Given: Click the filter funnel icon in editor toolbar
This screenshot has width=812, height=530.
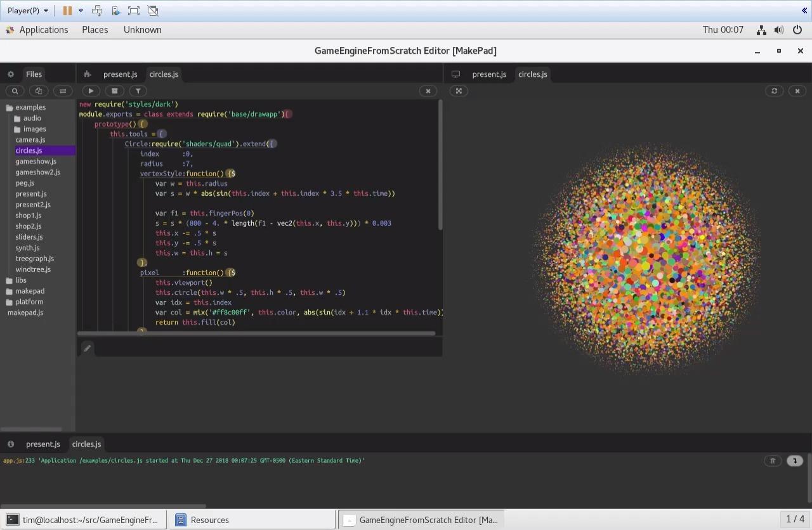Looking at the screenshot, I should tap(138, 91).
